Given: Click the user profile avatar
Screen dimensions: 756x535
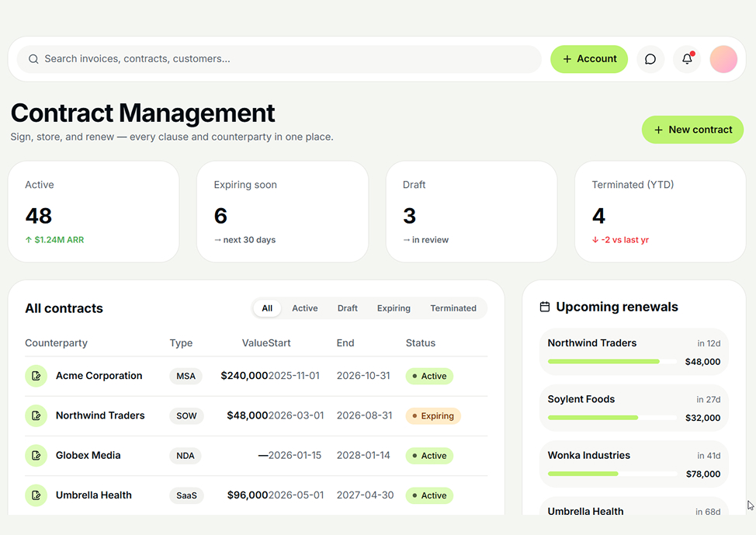Looking at the screenshot, I should point(723,59).
